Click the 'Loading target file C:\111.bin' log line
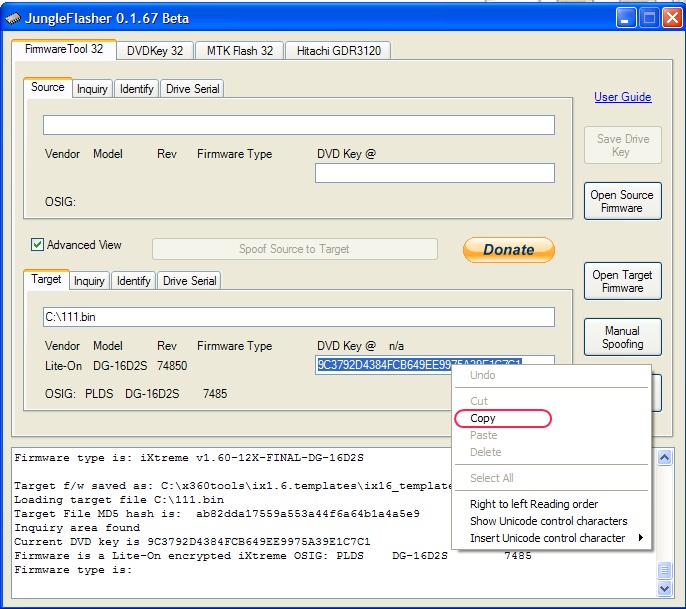The height and width of the screenshot is (609, 686). (119, 500)
